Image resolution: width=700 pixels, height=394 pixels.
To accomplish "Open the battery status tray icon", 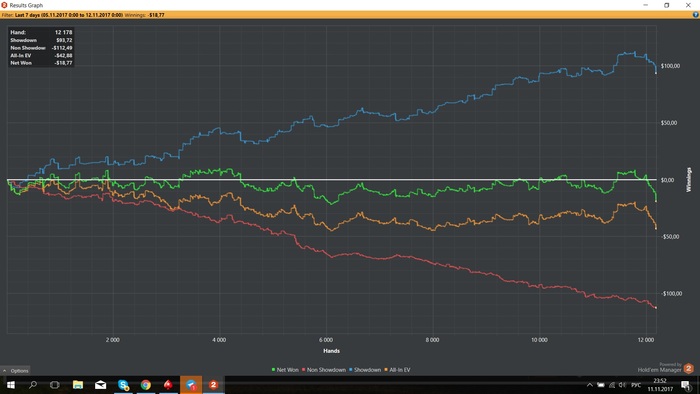I will click(601, 385).
